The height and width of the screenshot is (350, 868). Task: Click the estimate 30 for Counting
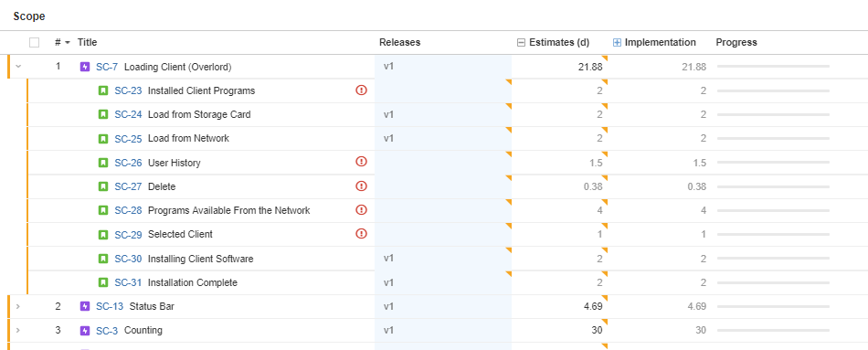[x=598, y=331]
